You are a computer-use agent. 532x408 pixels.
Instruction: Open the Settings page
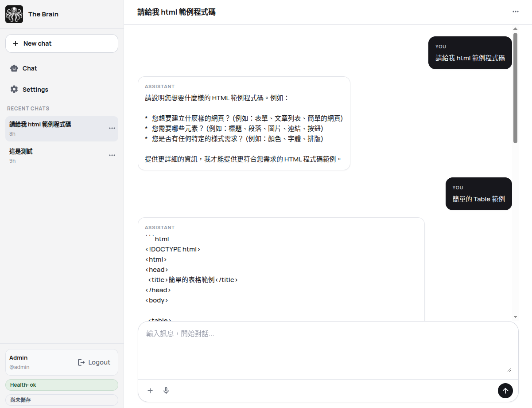click(62, 90)
